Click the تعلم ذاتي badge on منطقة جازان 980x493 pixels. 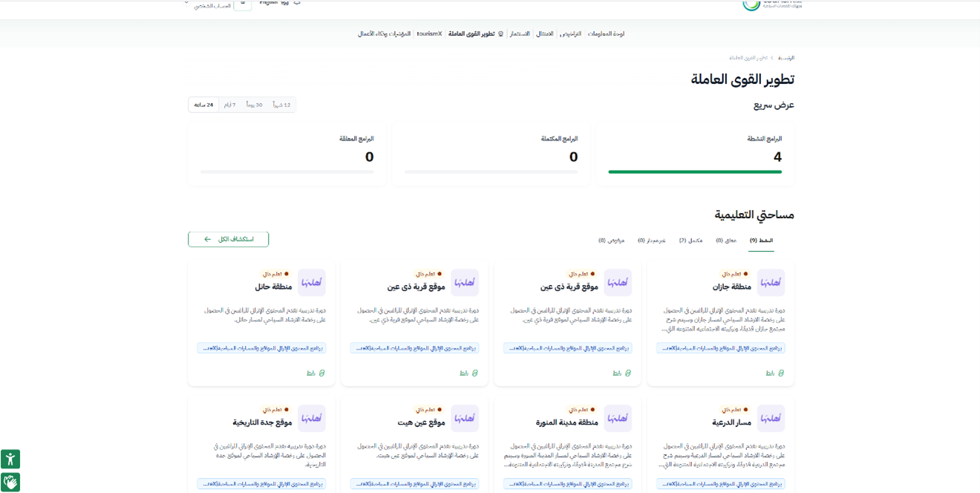click(735, 274)
